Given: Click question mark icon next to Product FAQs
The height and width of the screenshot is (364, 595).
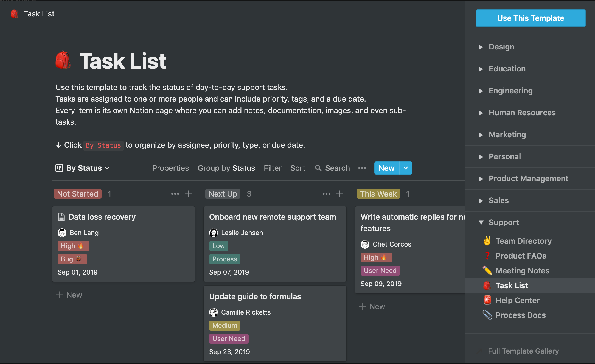Looking at the screenshot, I should point(487,256).
